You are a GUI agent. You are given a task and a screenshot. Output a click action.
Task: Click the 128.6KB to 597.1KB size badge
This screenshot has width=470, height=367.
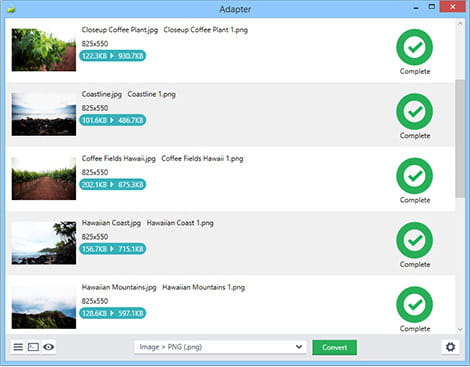point(113,313)
